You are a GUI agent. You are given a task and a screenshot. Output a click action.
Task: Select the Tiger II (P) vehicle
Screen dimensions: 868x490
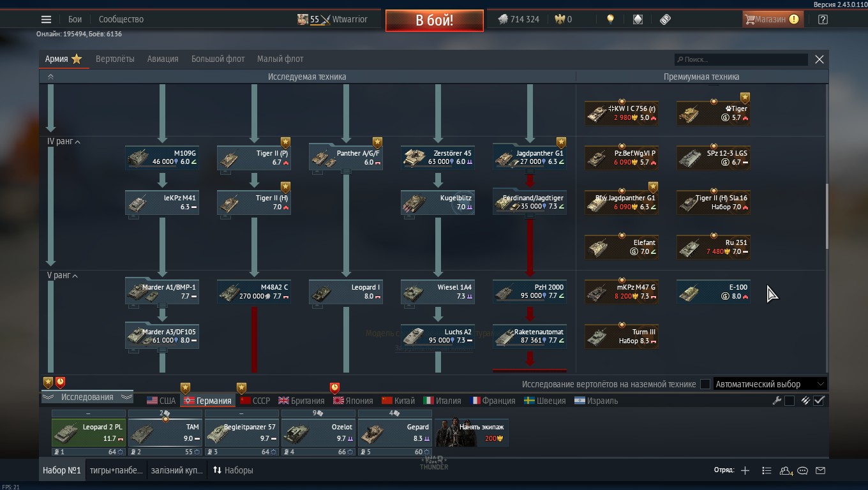pyautogui.click(x=254, y=158)
